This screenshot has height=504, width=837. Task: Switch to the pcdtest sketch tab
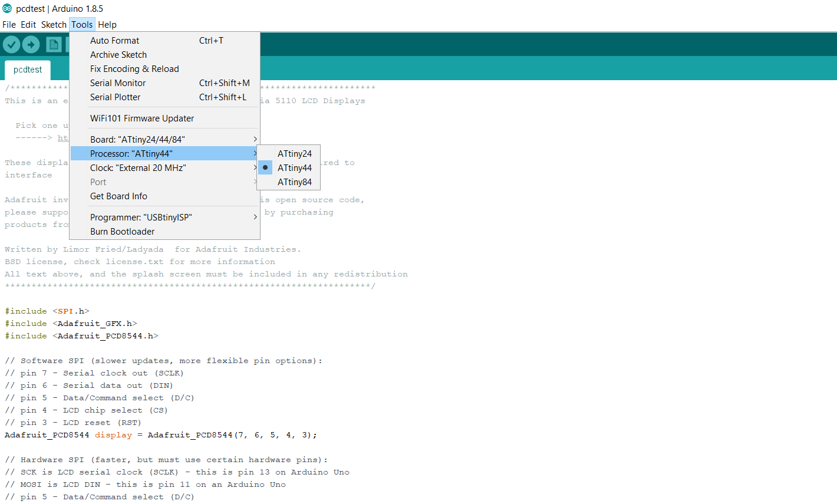point(28,70)
